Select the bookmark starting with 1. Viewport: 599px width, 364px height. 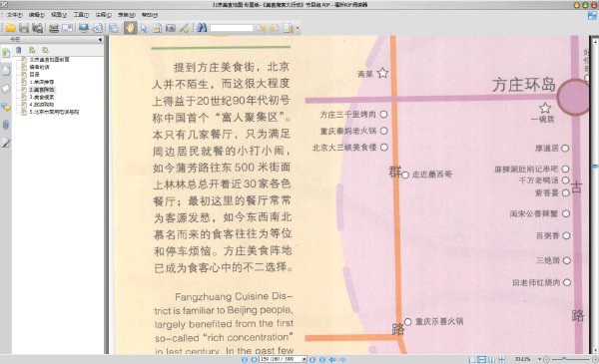click(42, 82)
